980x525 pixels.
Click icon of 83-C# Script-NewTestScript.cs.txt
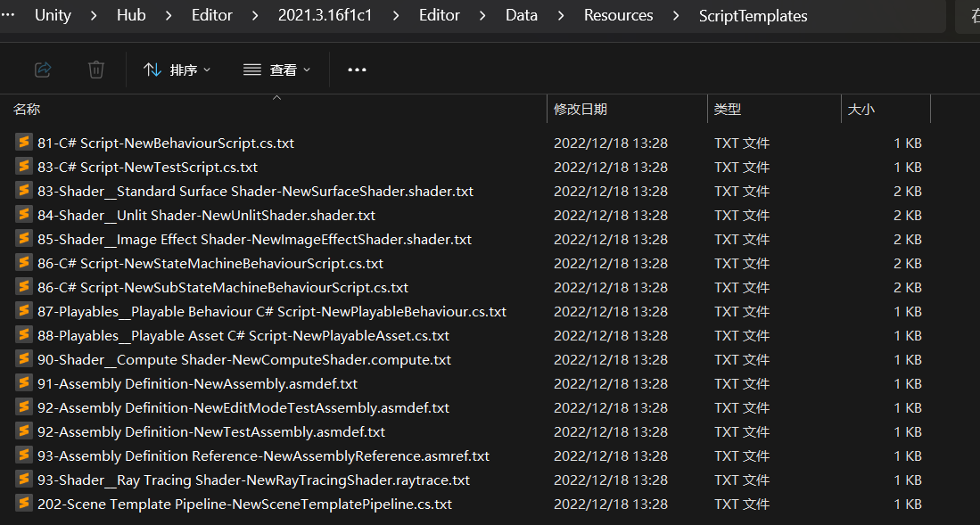[x=24, y=167]
